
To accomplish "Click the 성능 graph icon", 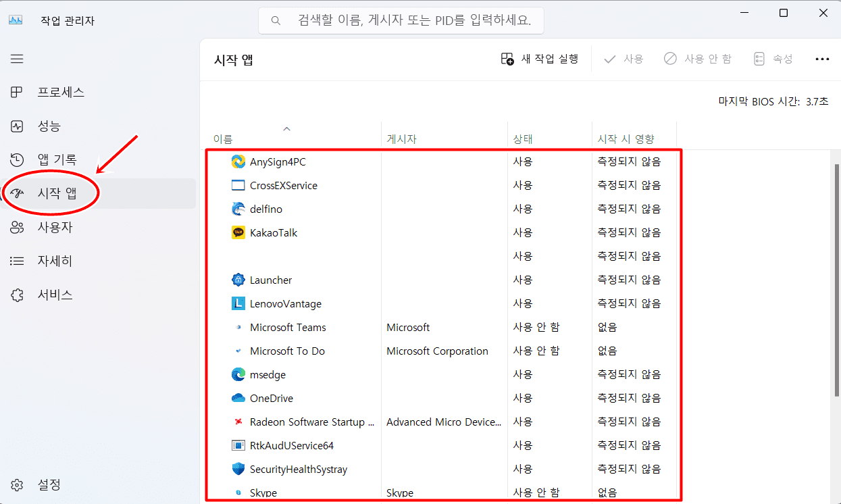I will coord(17,126).
